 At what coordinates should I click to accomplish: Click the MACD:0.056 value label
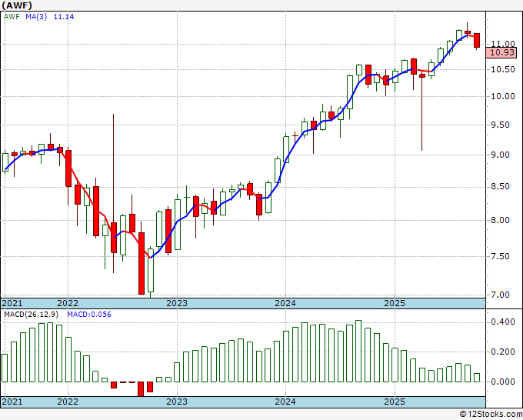click(89, 315)
